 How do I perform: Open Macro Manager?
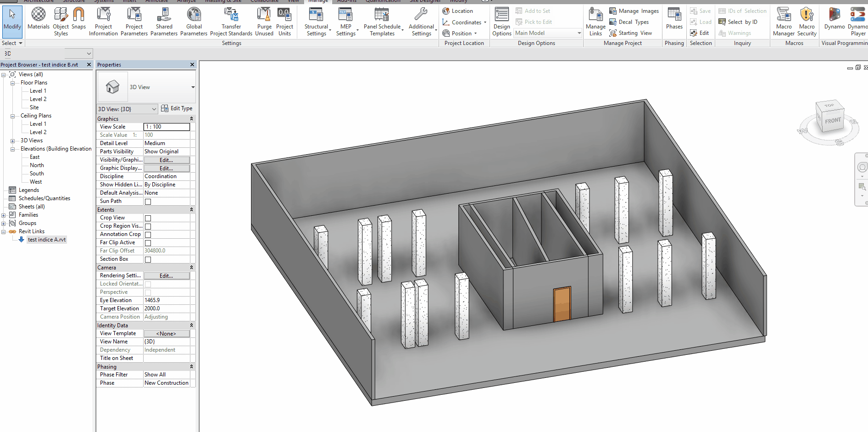click(784, 21)
